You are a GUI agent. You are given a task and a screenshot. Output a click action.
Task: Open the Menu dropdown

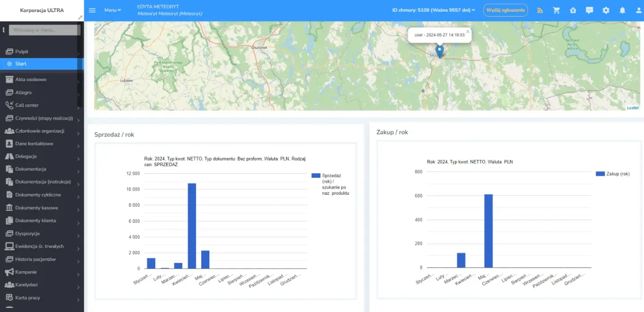(113, 10)
